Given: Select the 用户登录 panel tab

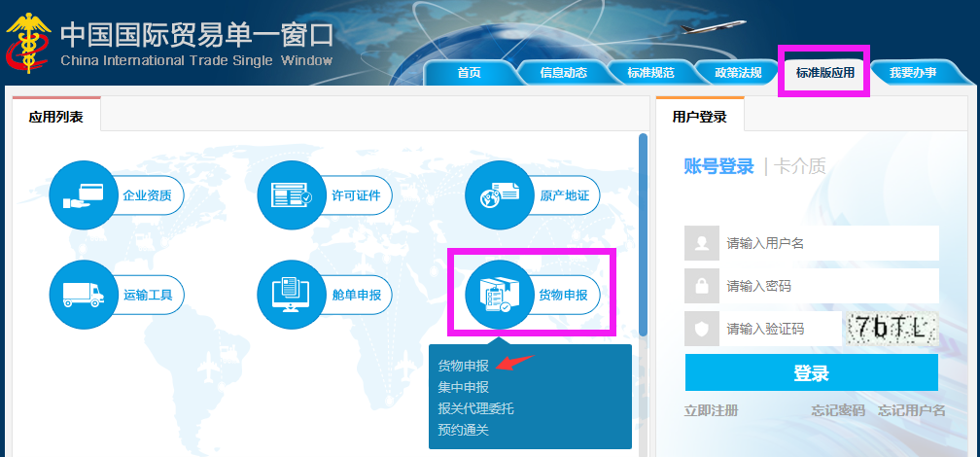Looking at the screenshot, I should (700, 115).
